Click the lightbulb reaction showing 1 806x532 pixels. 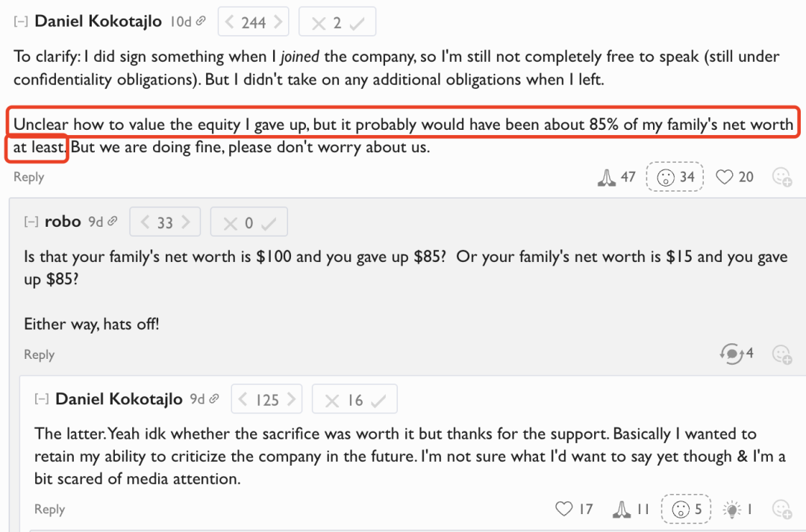pos(737,509)
